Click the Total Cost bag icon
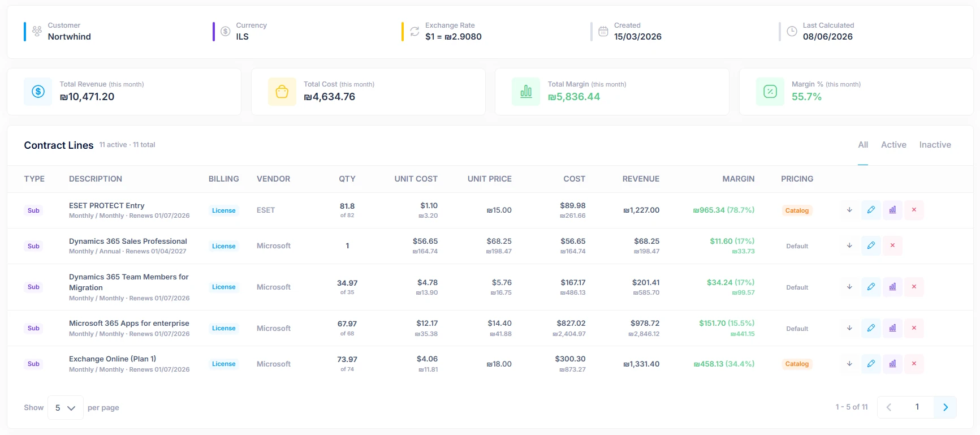The height and width of the screenshot is (435, 980). [x=282, y=92]
